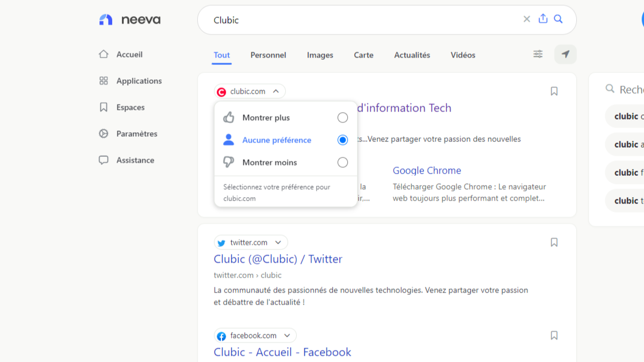Click the Montrer plus label
This screenshot has height=362, width=644.
[266, 118]
